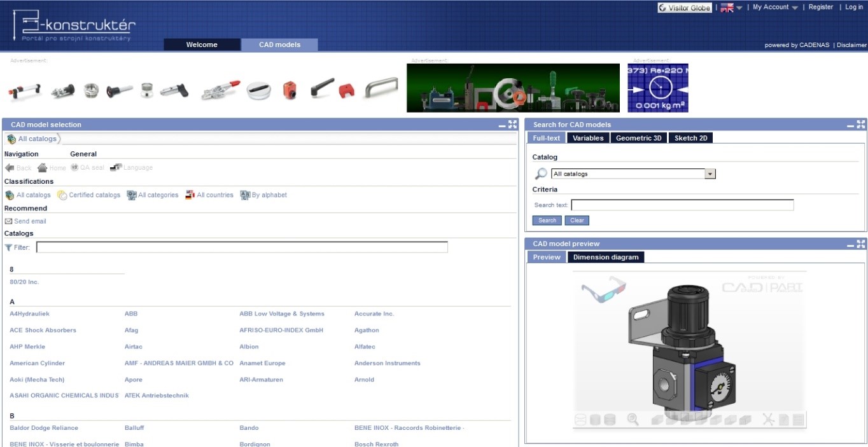Open the 80/20 Inc. catalog

(24, 282)
